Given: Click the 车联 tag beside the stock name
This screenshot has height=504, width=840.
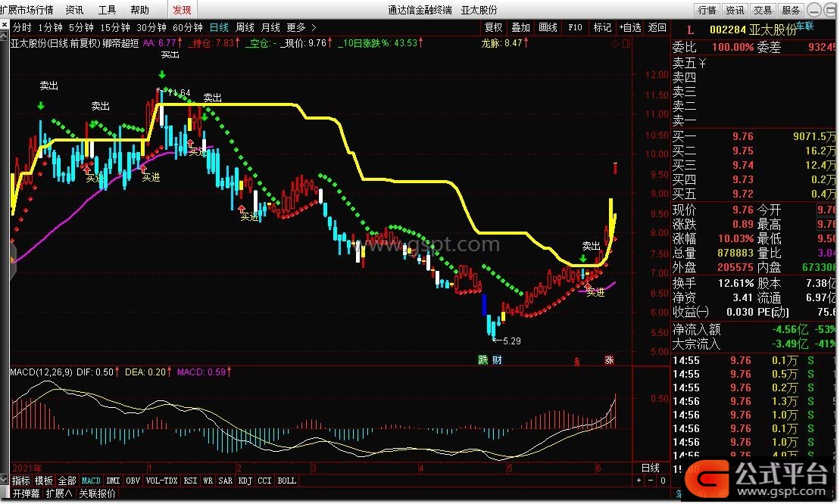Looking at the screenshot, I should pos(804,26).
